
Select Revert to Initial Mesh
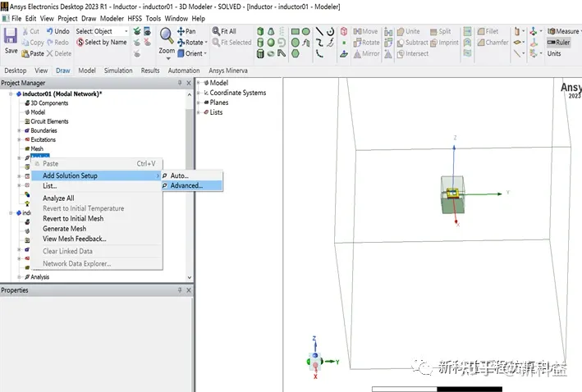click(x=73, y=219)
